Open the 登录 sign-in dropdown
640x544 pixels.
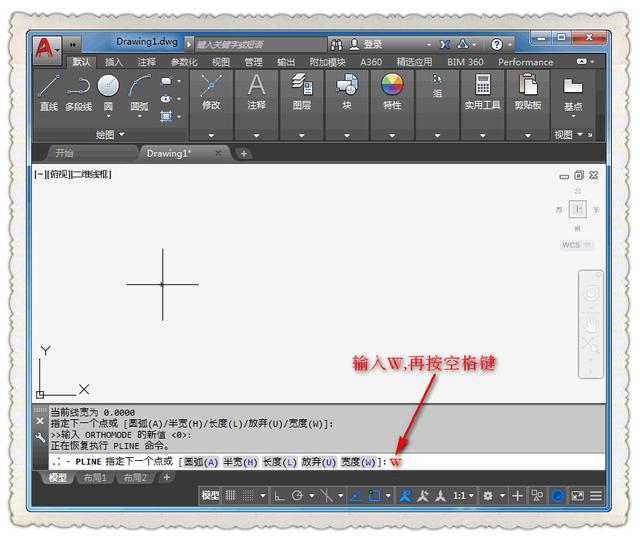[x=429, y=44]
